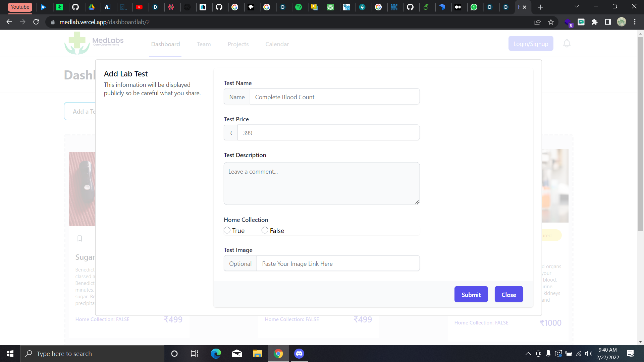
Task: Click the MedLabs logo
Action: [94, 43]
